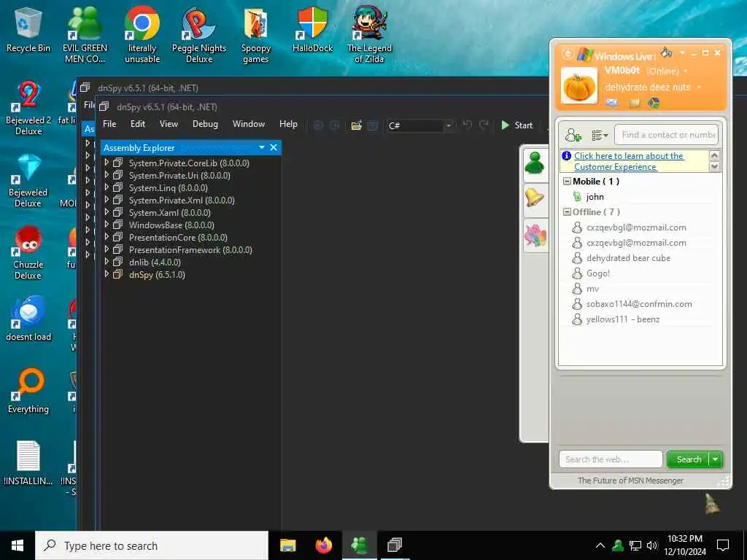The image size is (747, 560).
Task: Click the green Search button in Messenger
Action: (x=689, y=459)
